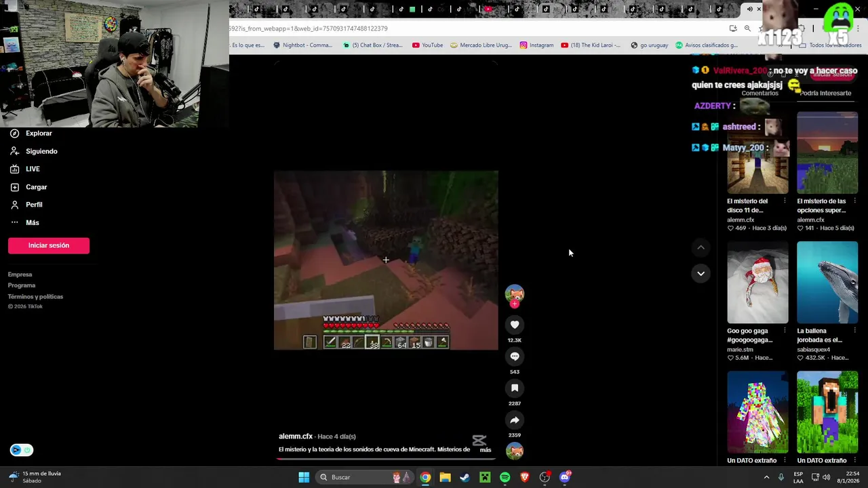Open the Perfil sidebar item

click(x=27, y=205)
